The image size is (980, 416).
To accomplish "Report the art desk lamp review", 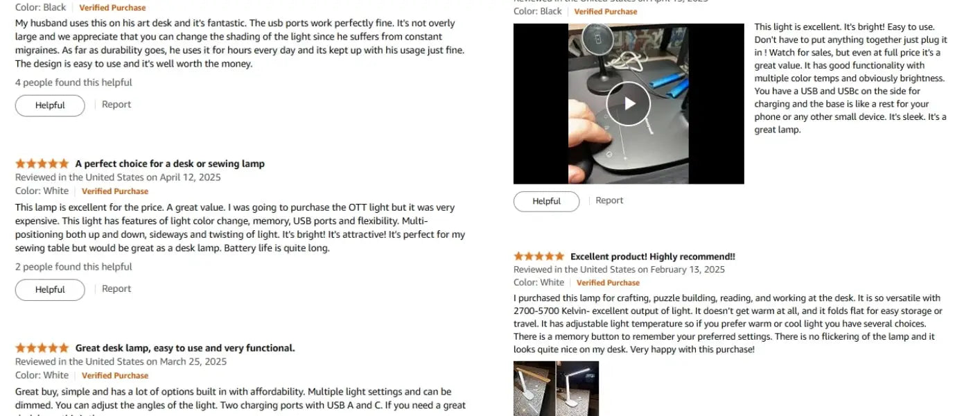I will [116, 105].
